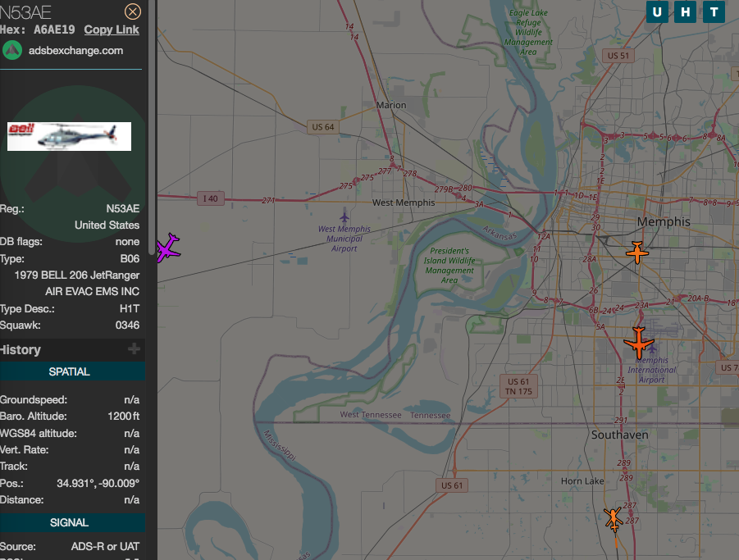Open the adsbexchange.com link
This screenshot has width=739, height=560.
pyautogui.click(x=76, y=50)
